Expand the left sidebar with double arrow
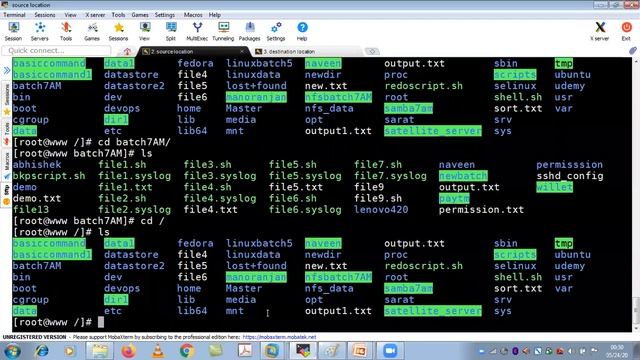 pyautogui.click(x=7, y=70)
